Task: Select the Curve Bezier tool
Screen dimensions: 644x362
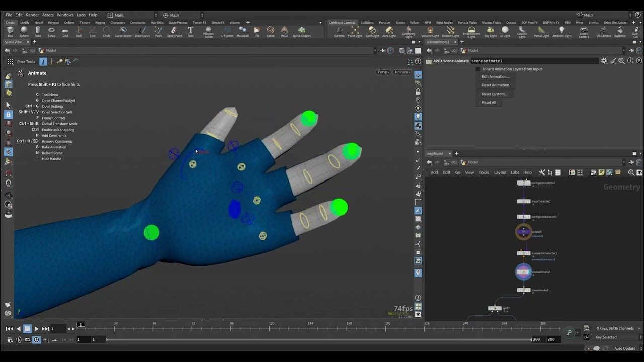Action: 123,32
